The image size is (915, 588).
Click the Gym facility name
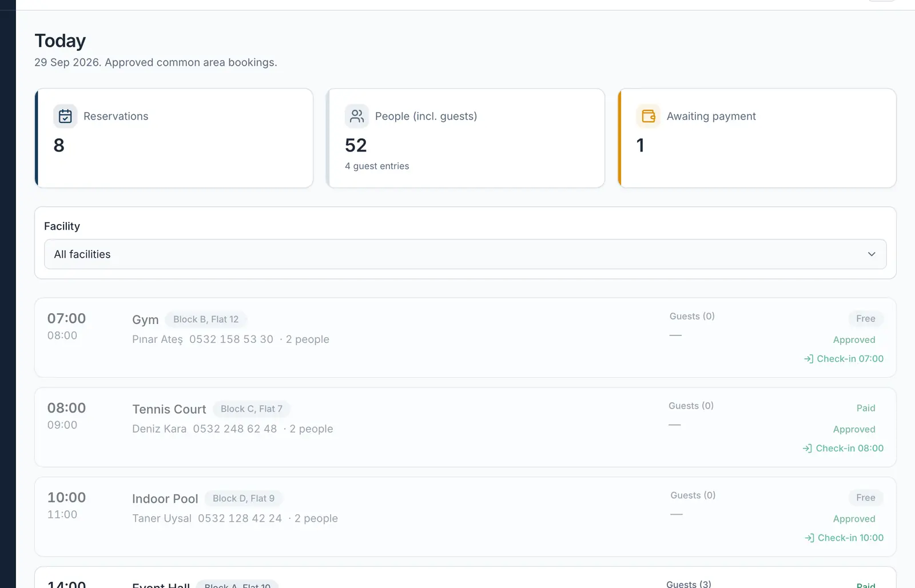(145, 320)
